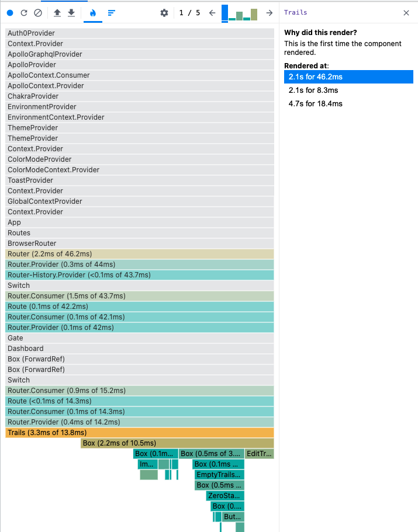Select the Routes component row

[140, 233]
